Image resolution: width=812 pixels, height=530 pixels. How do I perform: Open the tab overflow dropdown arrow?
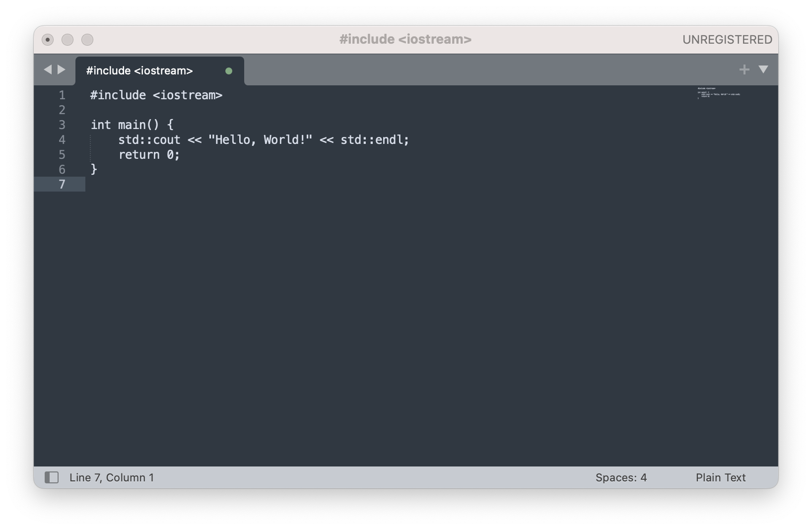(x=763, y=69)
